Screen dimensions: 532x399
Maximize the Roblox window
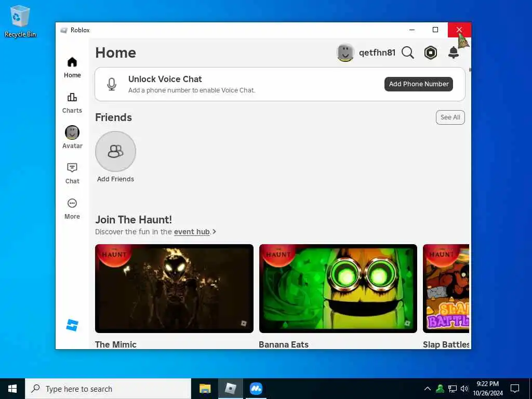(x=435, y=30)
